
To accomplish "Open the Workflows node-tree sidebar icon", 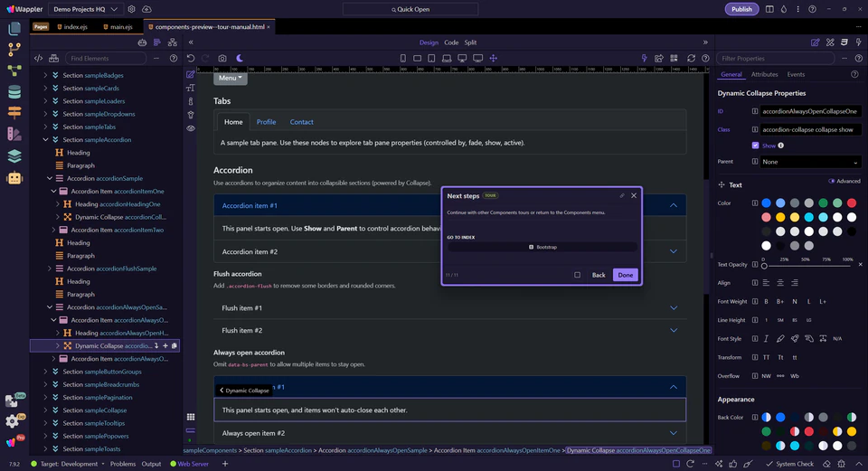I will pyautogui.click(x=14, y=71).
